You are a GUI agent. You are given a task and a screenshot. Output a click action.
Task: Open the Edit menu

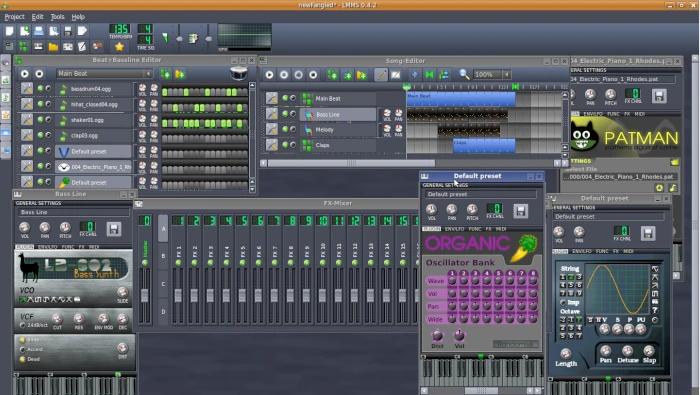click(38, 17)
